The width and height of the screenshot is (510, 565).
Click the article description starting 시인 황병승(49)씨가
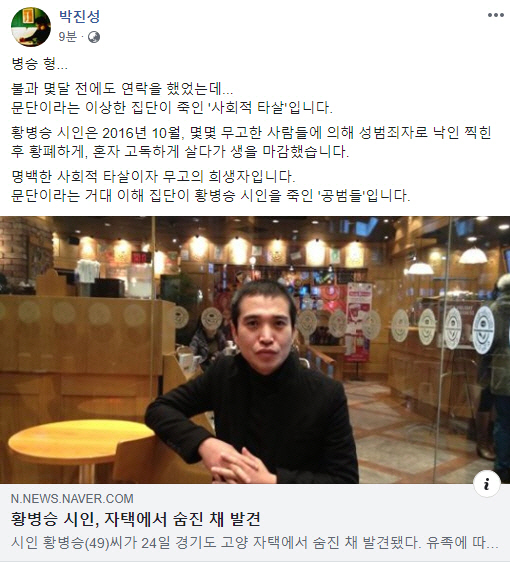[x=255, y=543]
